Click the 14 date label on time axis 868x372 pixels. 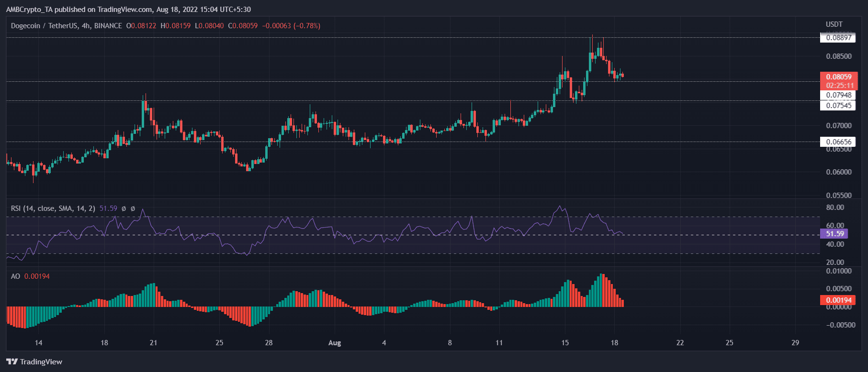click(39, 343)
